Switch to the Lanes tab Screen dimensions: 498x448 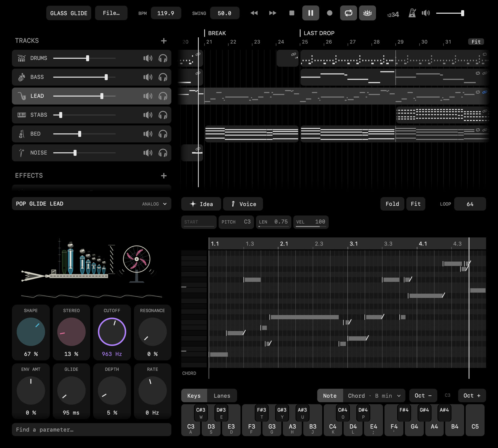tap(222, 396)
